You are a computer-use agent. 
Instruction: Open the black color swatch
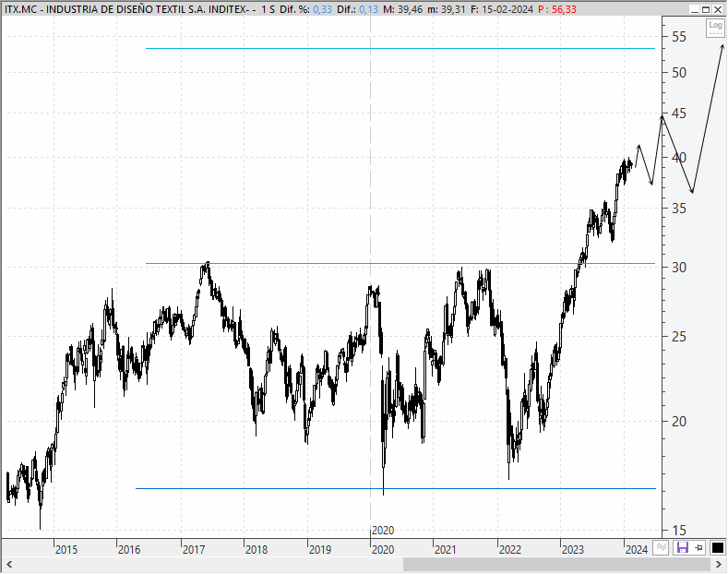717,548
